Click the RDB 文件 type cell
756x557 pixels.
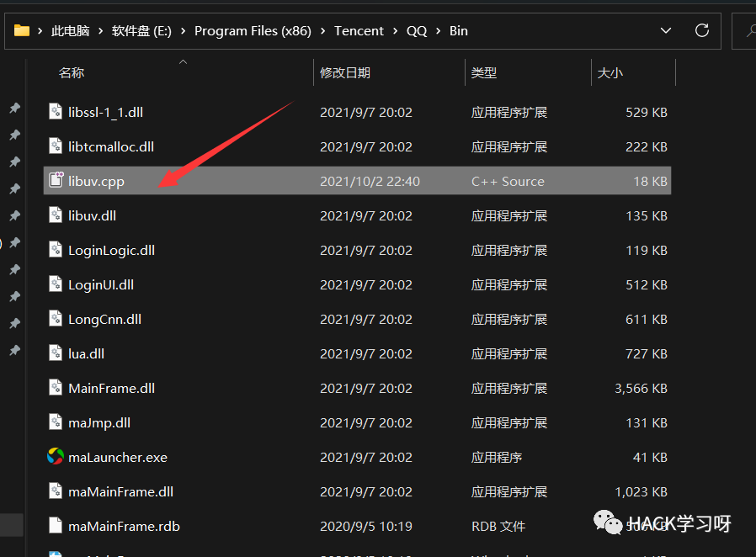point(498,526)
